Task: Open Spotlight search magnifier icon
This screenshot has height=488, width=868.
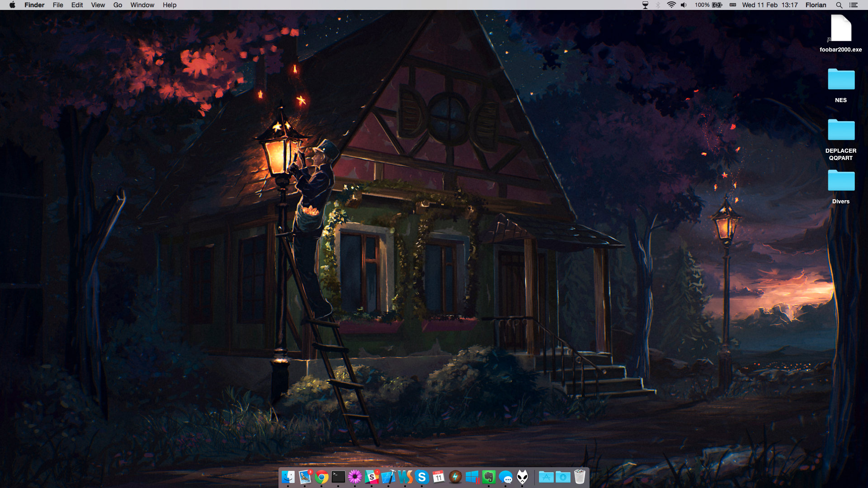Action: click(x=839, y=5)
